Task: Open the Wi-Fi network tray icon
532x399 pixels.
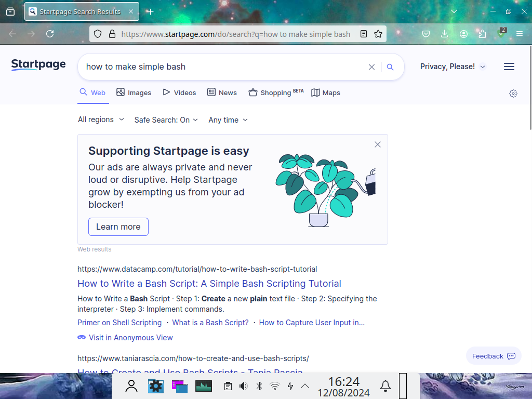Action: click(274, 386)
